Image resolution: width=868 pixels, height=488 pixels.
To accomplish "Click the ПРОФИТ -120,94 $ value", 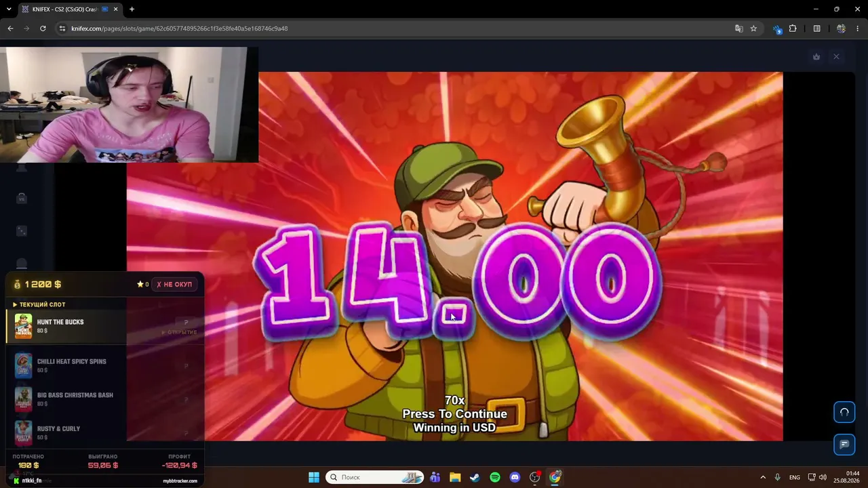I will pos(179,466).
